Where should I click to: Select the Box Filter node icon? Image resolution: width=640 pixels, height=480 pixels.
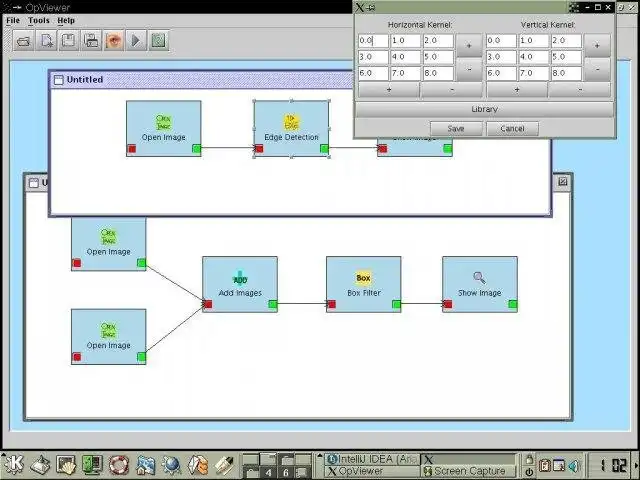363,278
